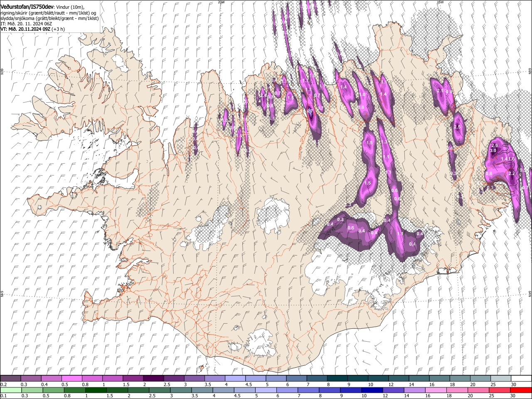532x399 pixels.
Task: Click the Veðurstofan/IS750dev title text
Action: tap(27, 7)
